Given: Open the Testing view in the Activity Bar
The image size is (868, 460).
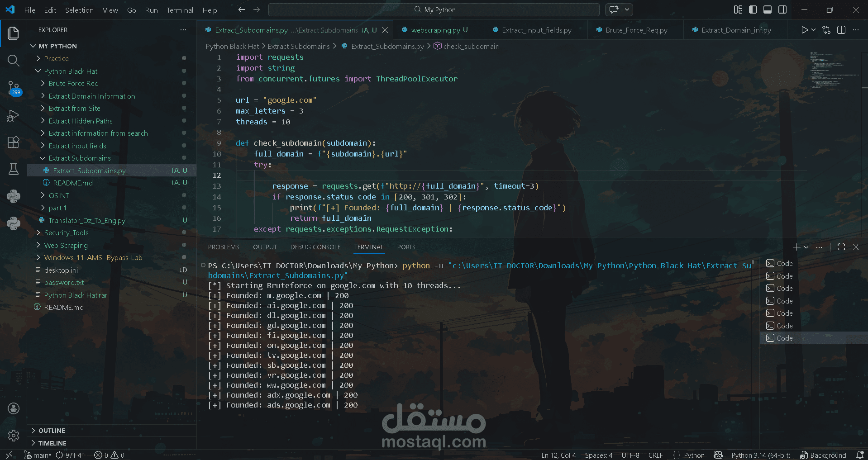Looking at the screenshot, I should click(x=13, y=169).
